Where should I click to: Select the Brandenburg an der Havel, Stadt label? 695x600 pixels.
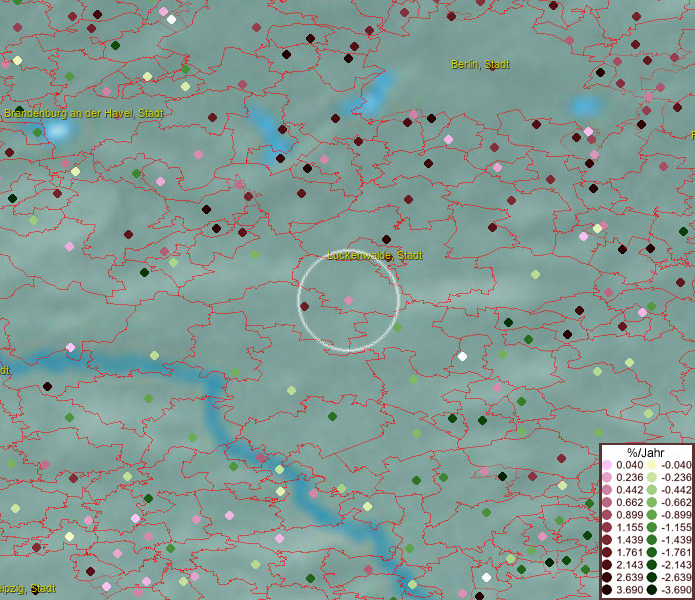[x=84, y=113]
